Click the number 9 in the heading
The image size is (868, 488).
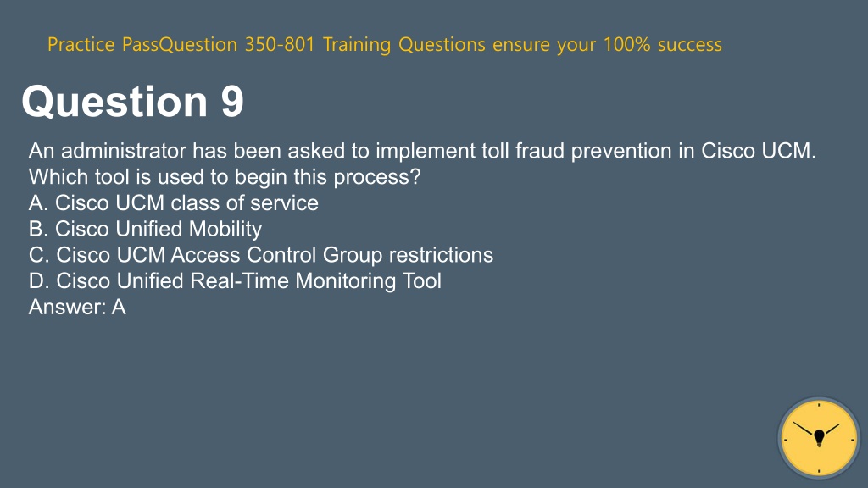point(232,102)
